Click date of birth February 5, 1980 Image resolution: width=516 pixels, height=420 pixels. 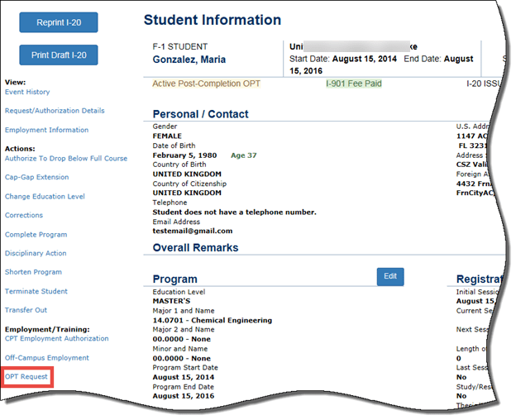point(184,155)
